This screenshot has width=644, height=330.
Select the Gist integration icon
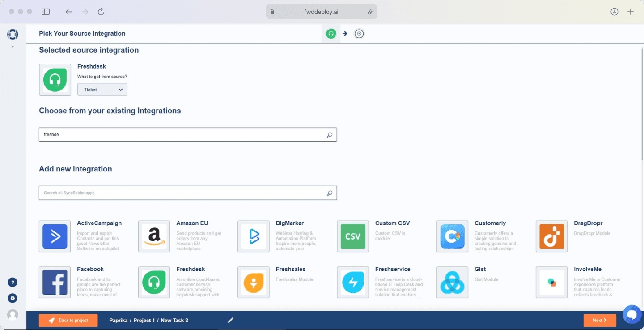tap(452, 283)
